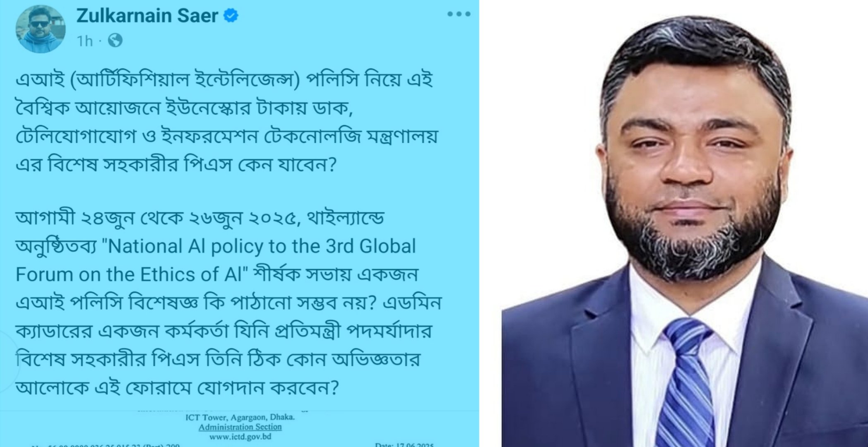Screen dimensions: 868x447
Task: Open the attached ICT document image
Action: coord(240,429)
